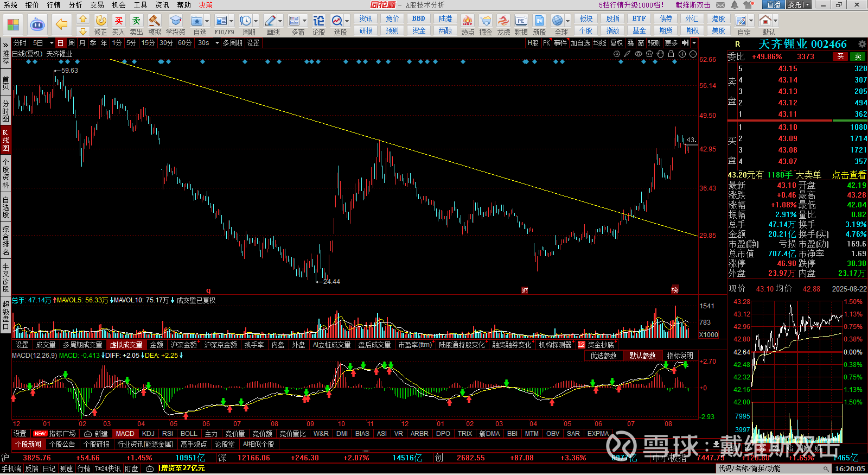
Task: Click the 选股 stock screener icon
Action: click(337, 21)
